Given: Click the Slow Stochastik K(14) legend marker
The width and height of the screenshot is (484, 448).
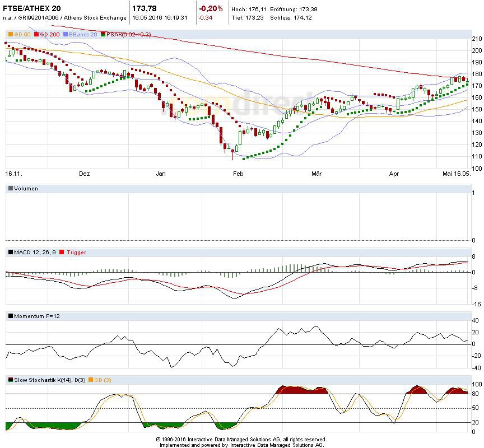Looking at the screenshot, I should click(x=11, y=380).
